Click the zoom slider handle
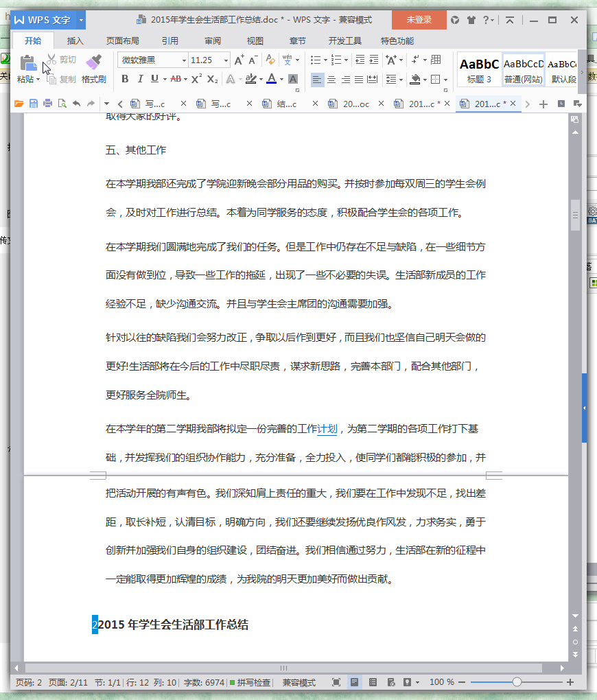Viewport: 597px width, 700px height. 517,682
